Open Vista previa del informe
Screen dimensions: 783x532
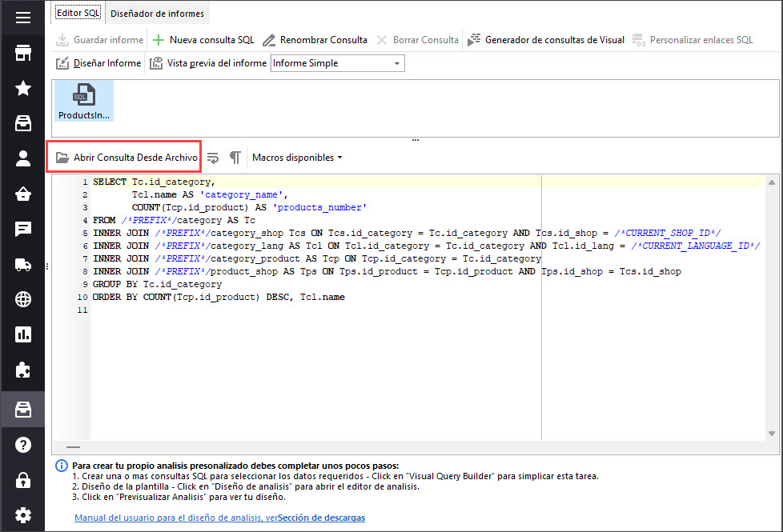pos(208,63)
